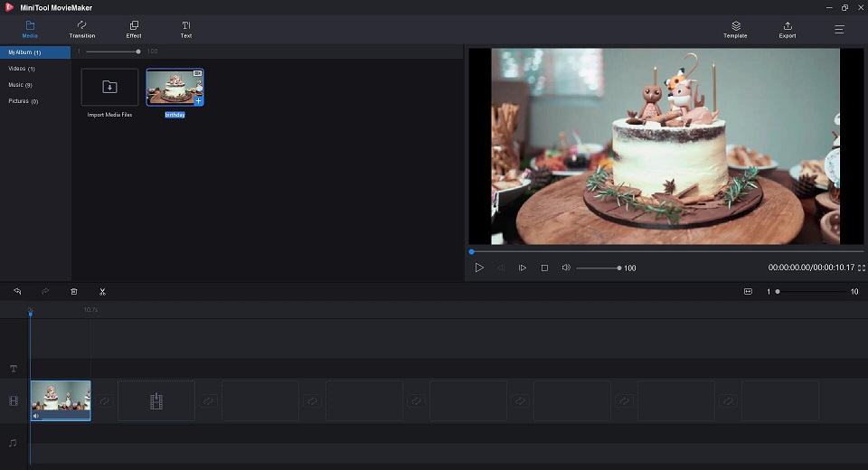Toggle fullscreen preview icon
This screenshot has width=868, height=470.
point(862,268)
